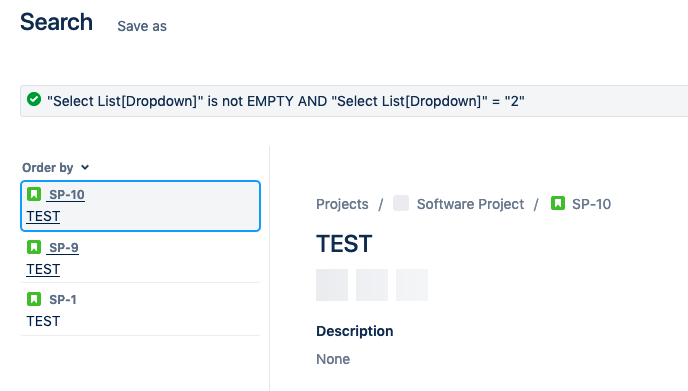Click into the JQL query field
Image resolution: width=688 pixels, height=391 pixels.
[354, 101]
